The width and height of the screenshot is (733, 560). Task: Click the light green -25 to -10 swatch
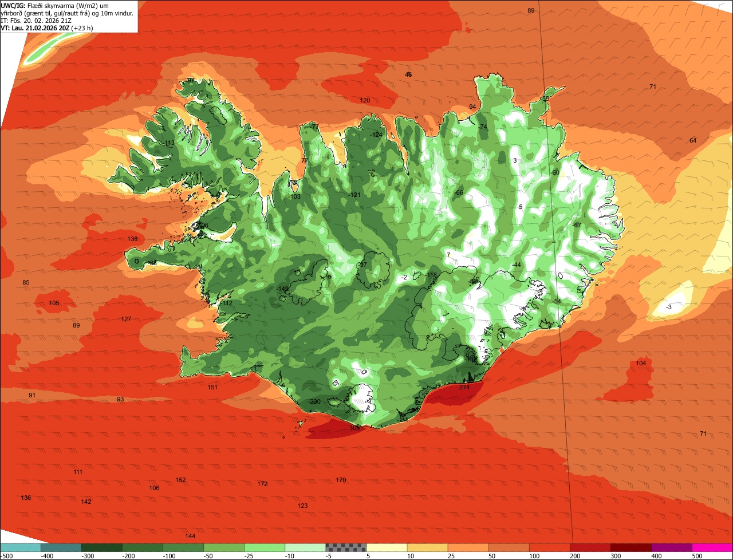[x=265, y=547]
